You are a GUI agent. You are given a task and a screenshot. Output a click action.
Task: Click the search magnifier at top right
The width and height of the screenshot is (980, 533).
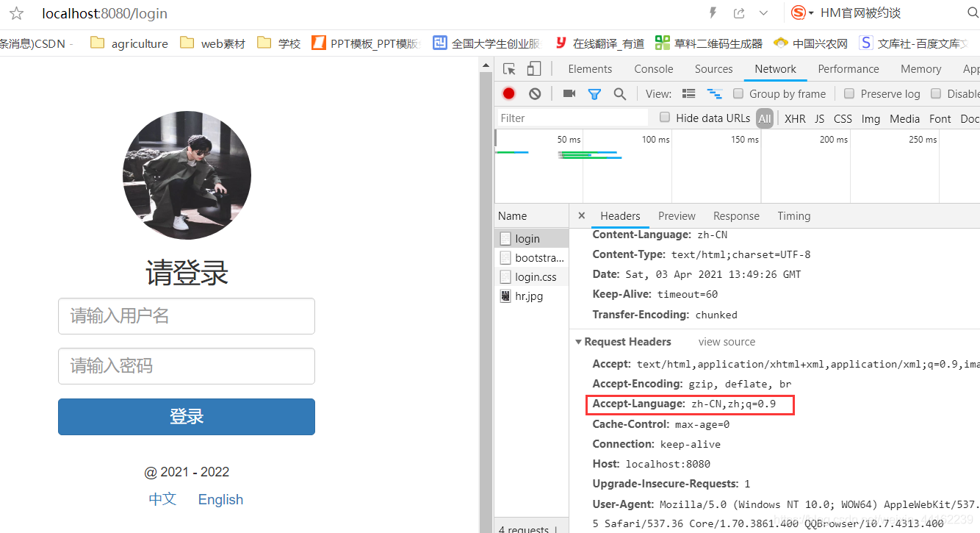pos(973,12)
